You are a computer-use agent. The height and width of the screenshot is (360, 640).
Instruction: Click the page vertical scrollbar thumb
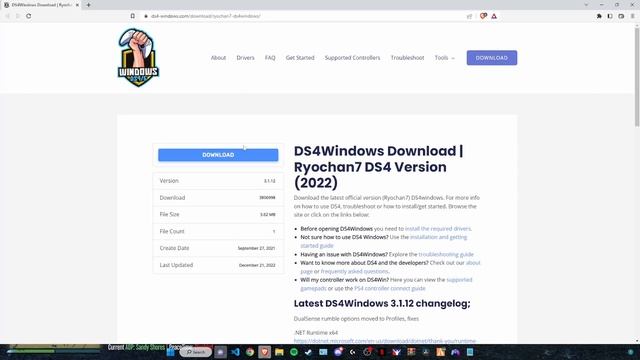point(636,76)
